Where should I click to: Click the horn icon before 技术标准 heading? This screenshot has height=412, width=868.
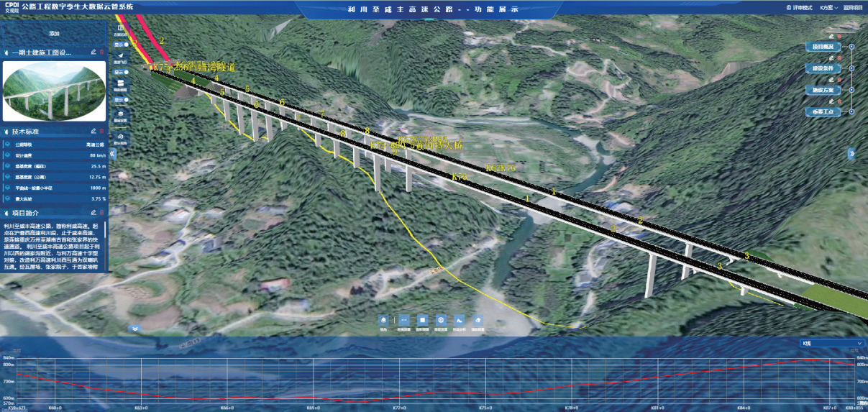pos(6,132)
